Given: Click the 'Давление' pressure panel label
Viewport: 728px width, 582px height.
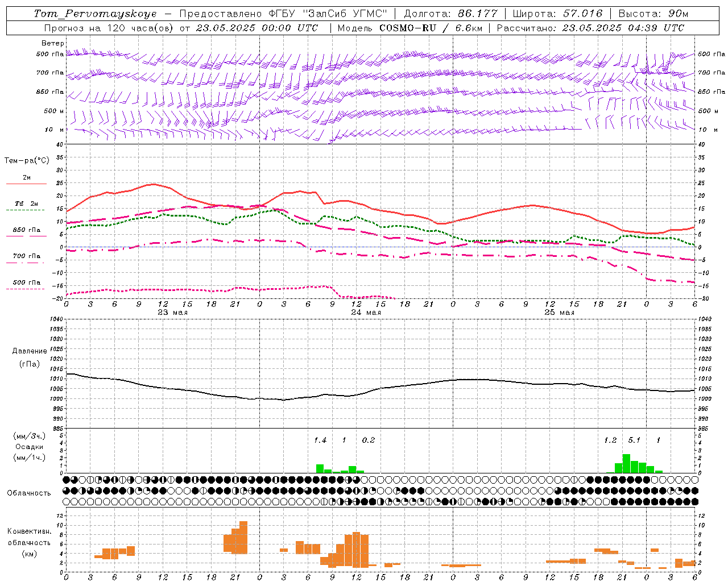Looking at the screenshot, I should point(30,351).
